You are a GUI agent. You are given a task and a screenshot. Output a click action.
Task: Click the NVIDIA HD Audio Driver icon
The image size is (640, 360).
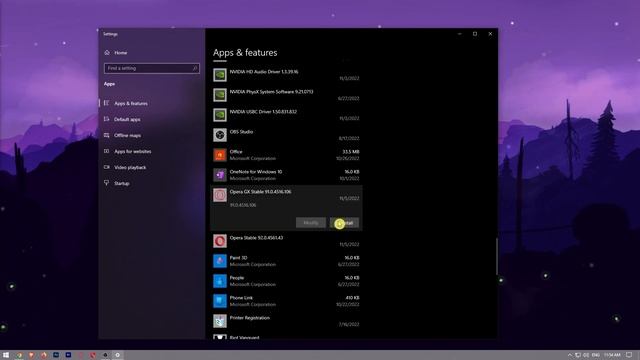point(220,75)
